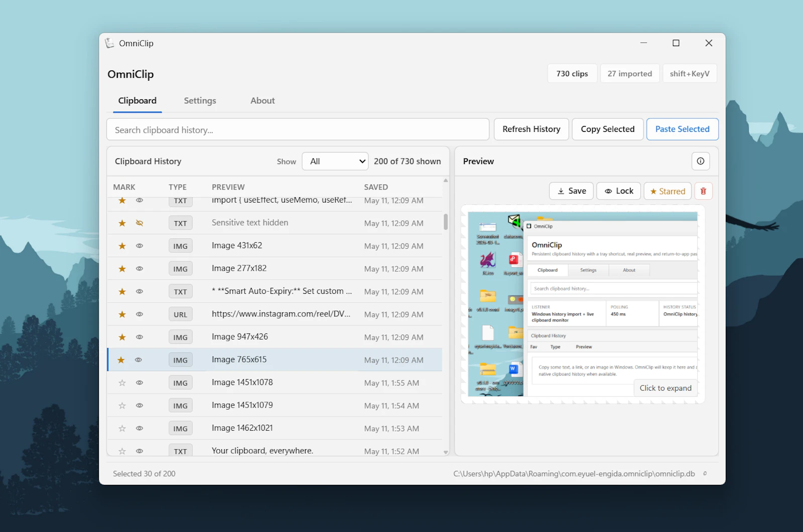This screenshot has height=532, width=803.
Task: Delete the clip with the red trash icon
Action: (x=703, y=191)
